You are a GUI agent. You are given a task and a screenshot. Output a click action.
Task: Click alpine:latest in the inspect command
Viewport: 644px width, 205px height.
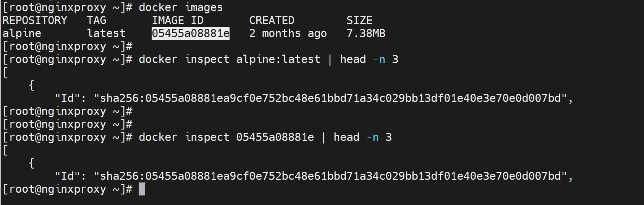[x=278, y=60]
